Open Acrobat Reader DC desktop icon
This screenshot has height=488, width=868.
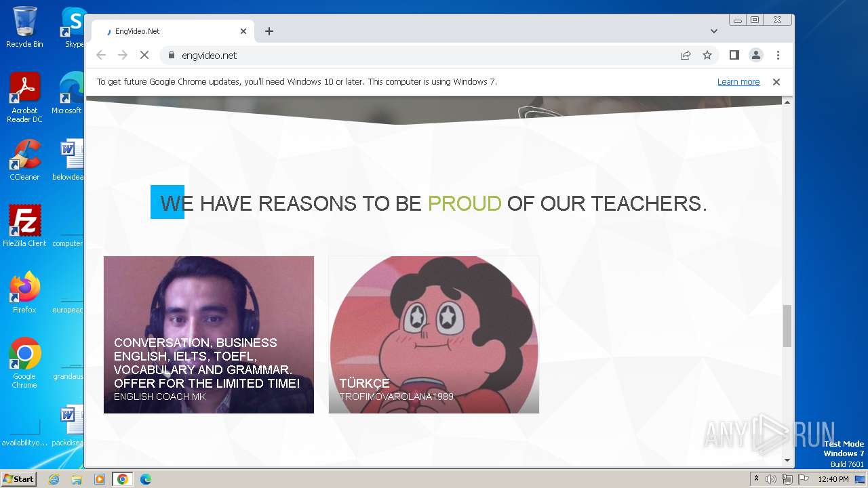coord(24,98)
